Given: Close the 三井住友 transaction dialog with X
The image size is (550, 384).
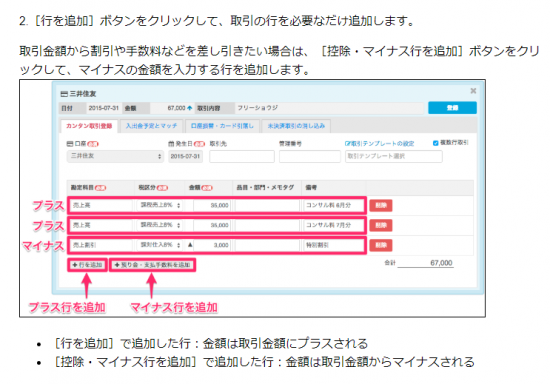Looking at the screenshot, I should pos(473,91).
